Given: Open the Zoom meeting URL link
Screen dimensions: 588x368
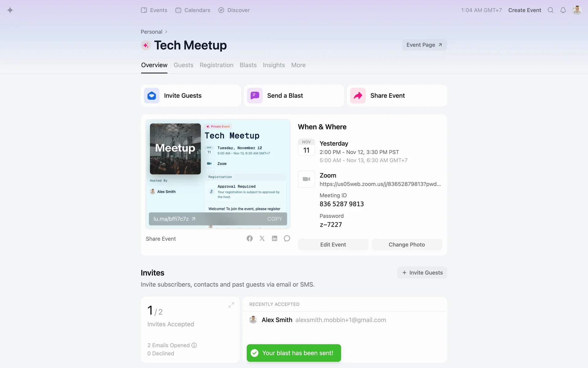Looking at the screenshot, I should [380, 184].
